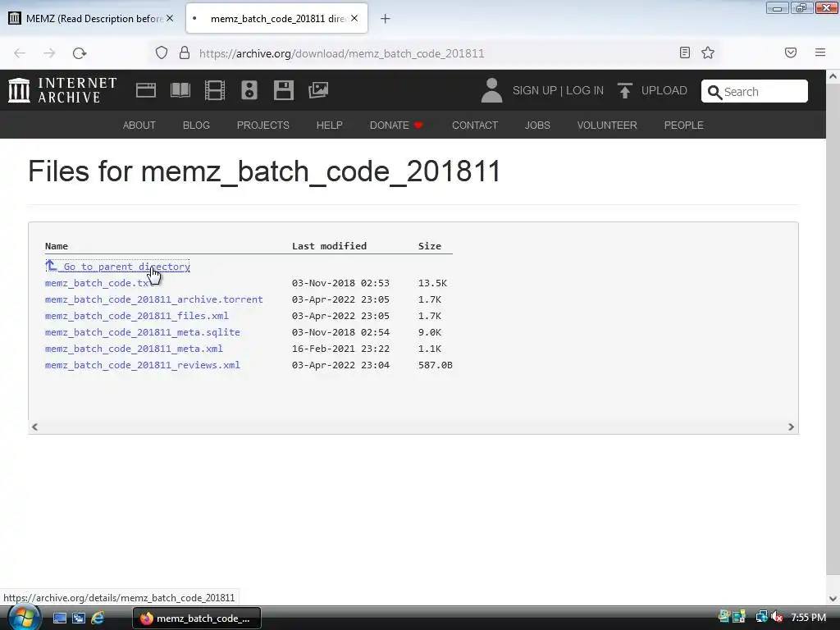Close the MEMZ Read Description tab
The image size is (840, 630).
pyautogui.click(x=170, y=18)
